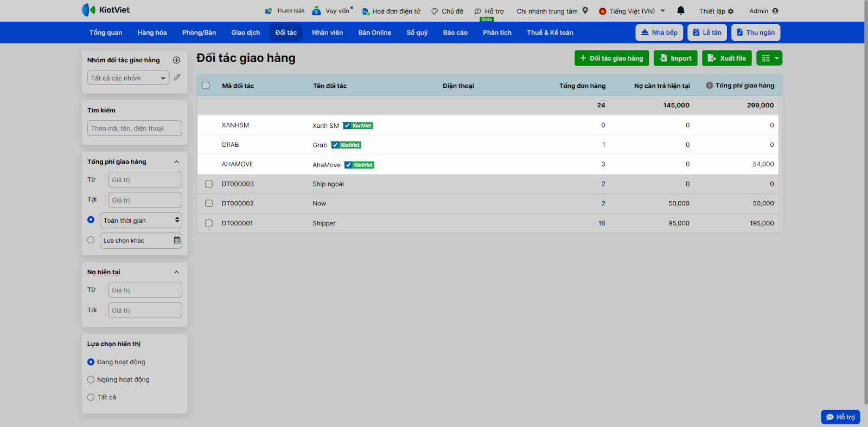Select Tất cả display option
The width and height of the screenshot is (868, 427).
pos(91,397)
